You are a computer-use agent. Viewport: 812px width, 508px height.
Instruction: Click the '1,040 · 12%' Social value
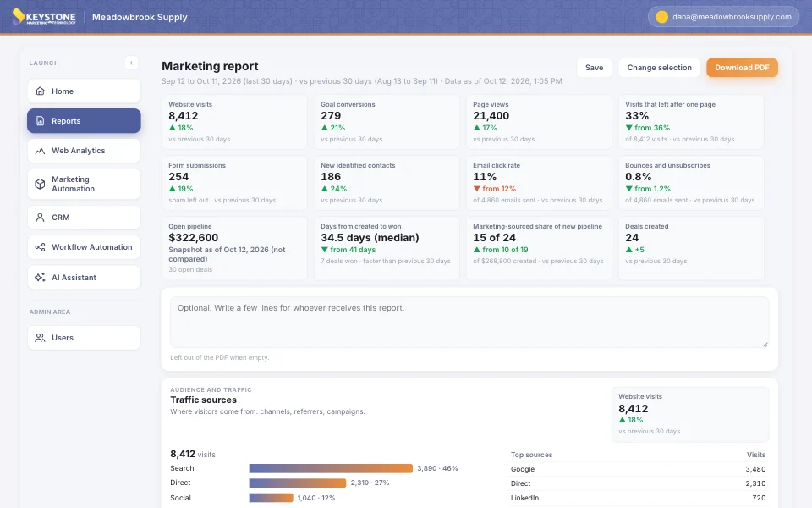pos(316,498)
